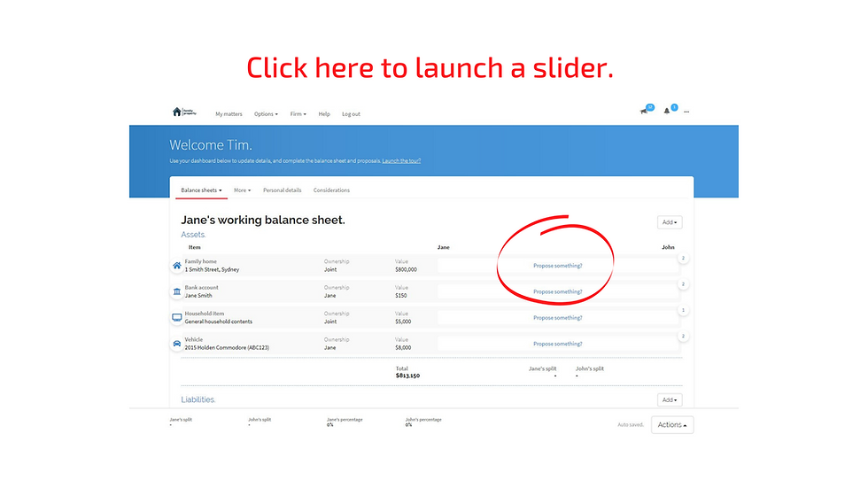Viewport: 868px width, 488px height.
Task: Click Propose something for Family home
Action: (557, 266)
